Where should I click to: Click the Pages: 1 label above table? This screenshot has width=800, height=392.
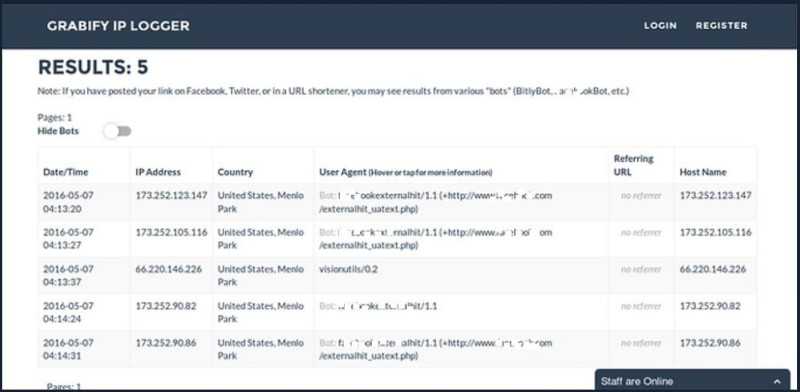tap(55, 118)
